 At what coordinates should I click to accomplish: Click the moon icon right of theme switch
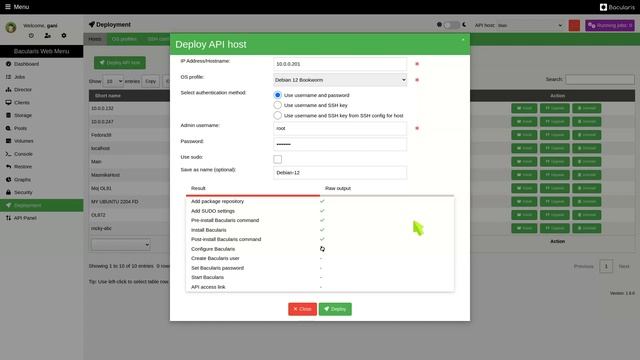point(464,24)
